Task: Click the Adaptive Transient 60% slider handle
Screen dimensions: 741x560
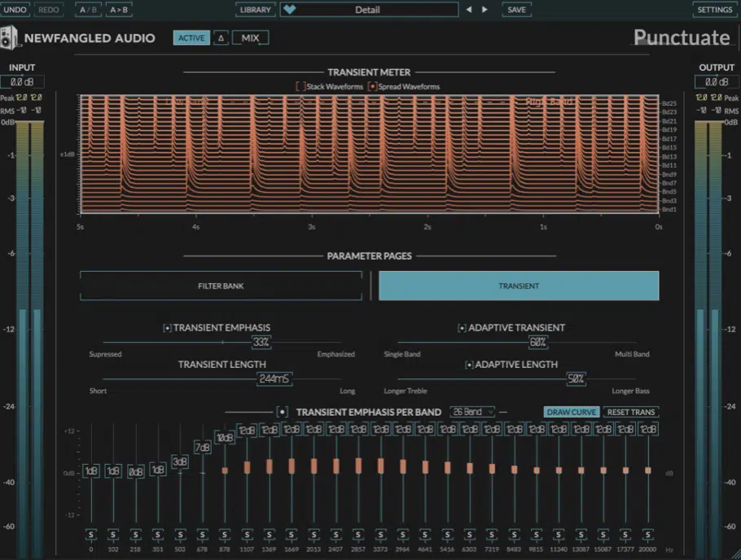Action: (x=537, y=342)
